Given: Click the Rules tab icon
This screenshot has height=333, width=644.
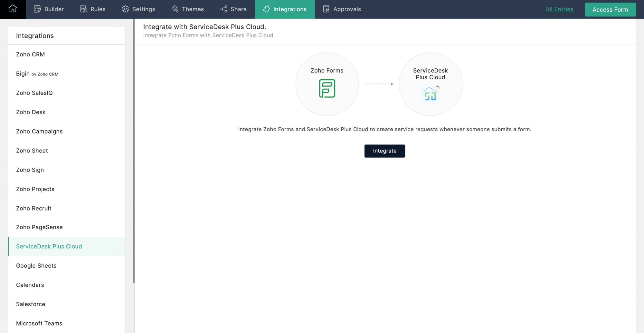Looking at the screenshot, I should coord(83,9).
